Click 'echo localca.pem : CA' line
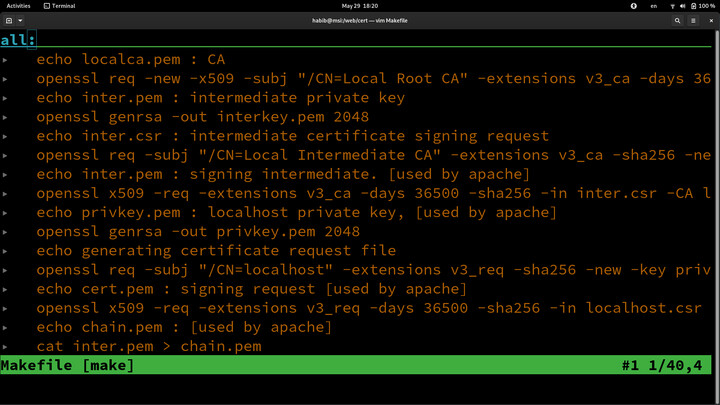This screenshot has width=720, height=405. [x=131, y=59]
